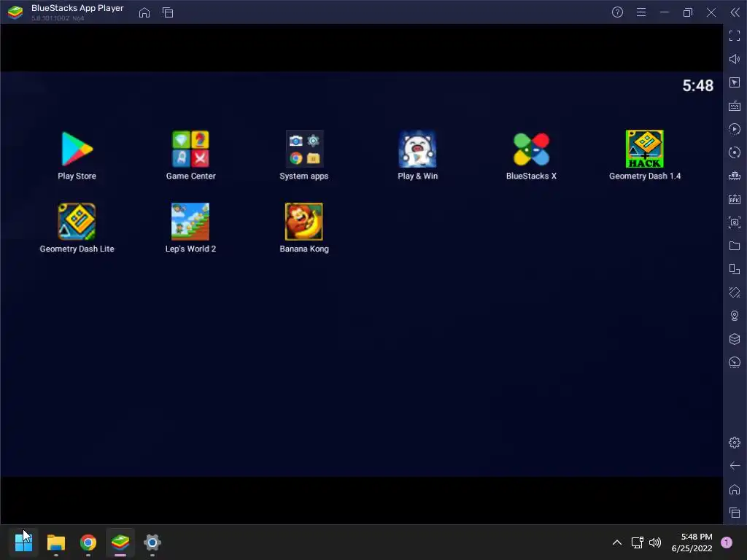
Task: Click network icon in system tray
Action: [x=637, y=542]
